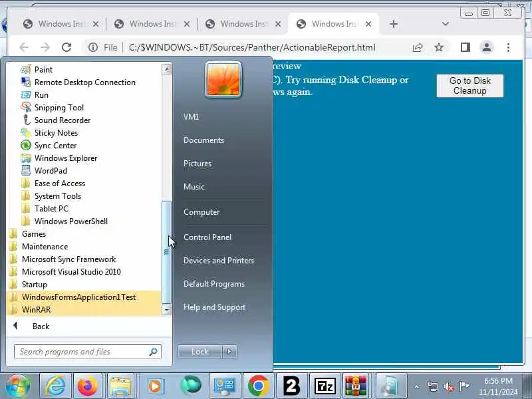
Task: Open Computer from the Start menu
Action: (201, 212)
